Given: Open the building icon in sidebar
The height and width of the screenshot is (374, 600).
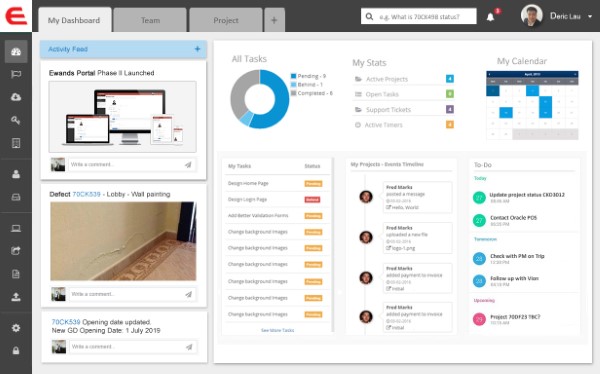Looking at the screenshot, I should 16,143.
